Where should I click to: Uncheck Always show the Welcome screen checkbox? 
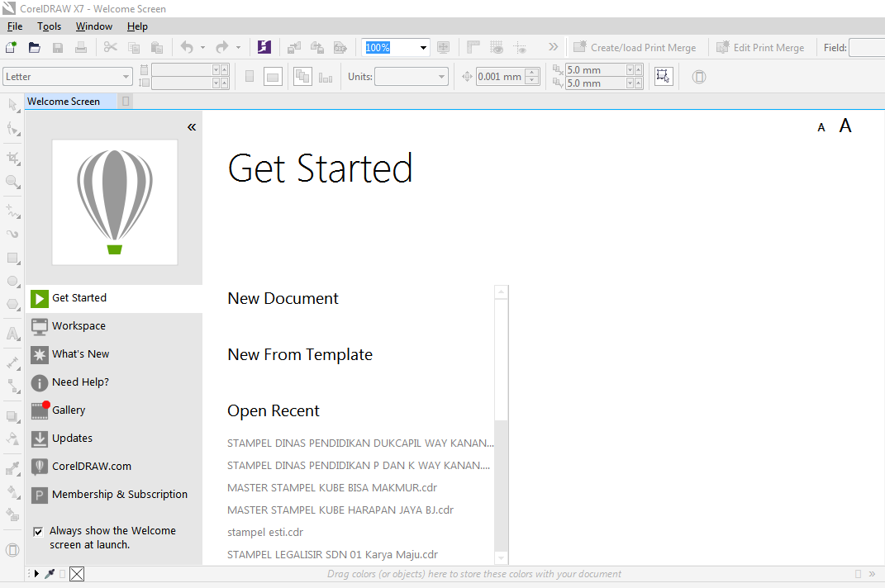[38, 532]
